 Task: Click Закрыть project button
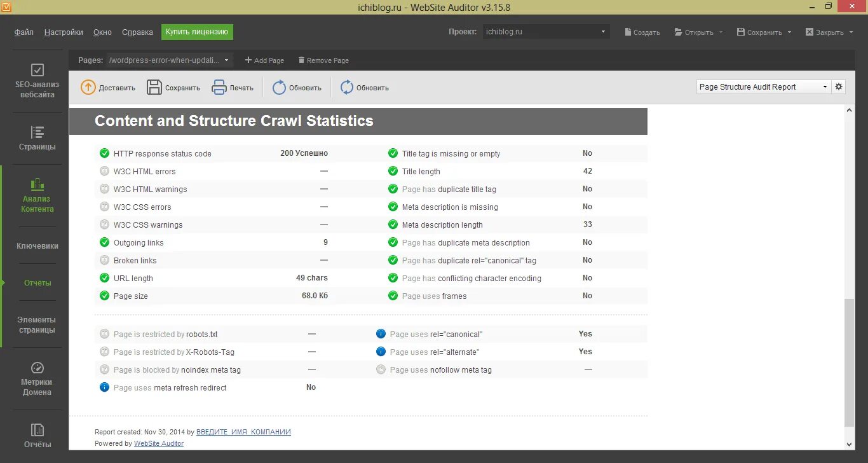825,32
